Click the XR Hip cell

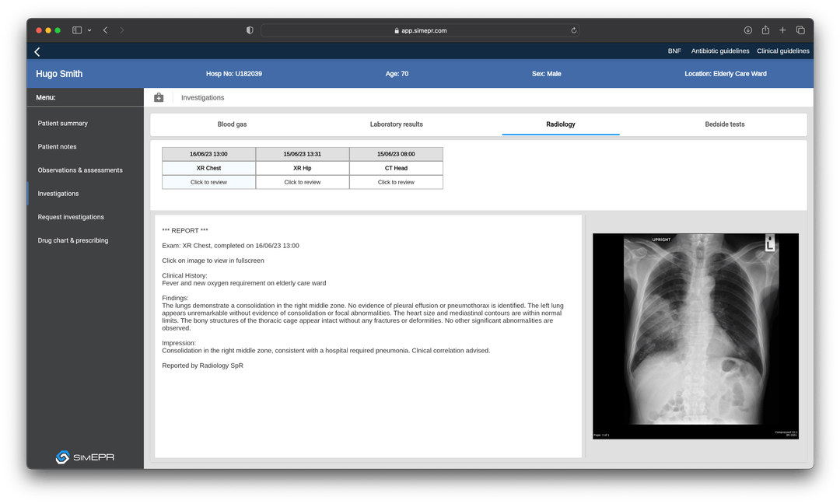pos(302,168)
